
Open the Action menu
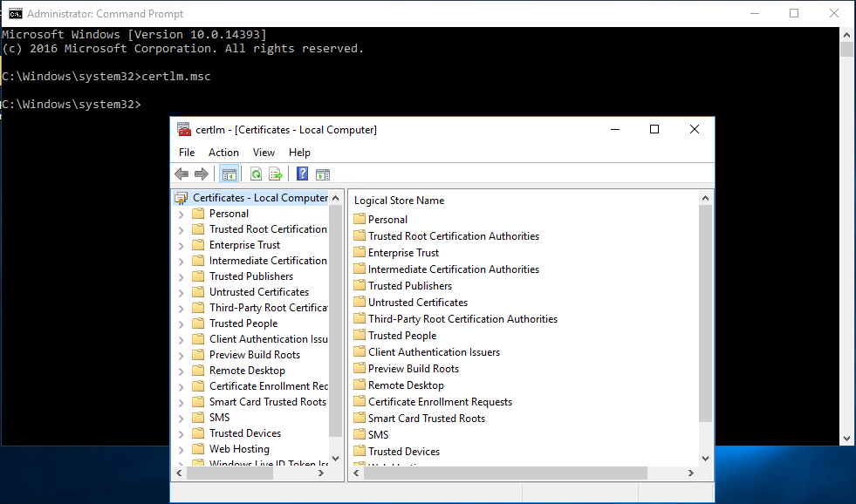pos(223,153)
